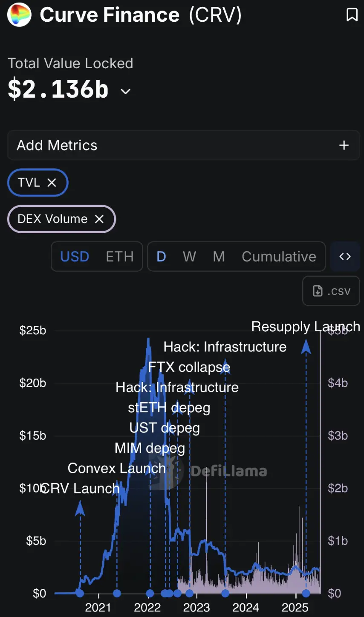Toggle the TVL metric chip
The height and width of the screenshot is (617, 364).
tap(29, 182)
